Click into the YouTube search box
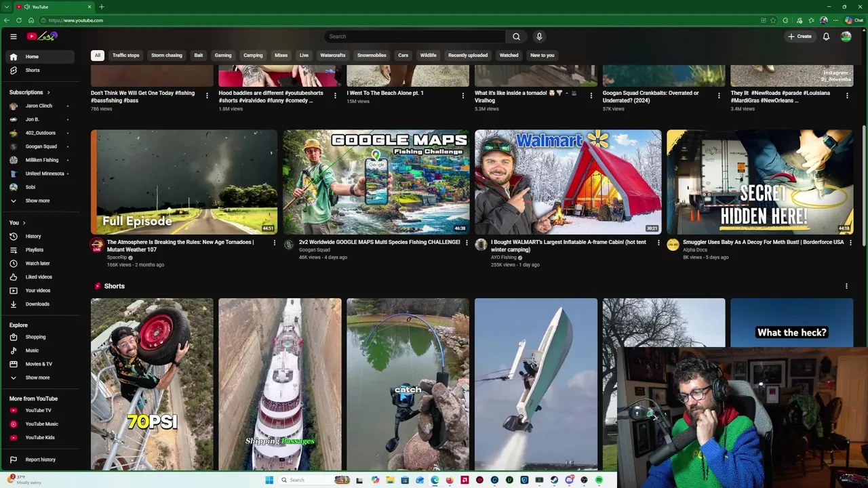This screenshot has width=868, height=488. point(415,37)
